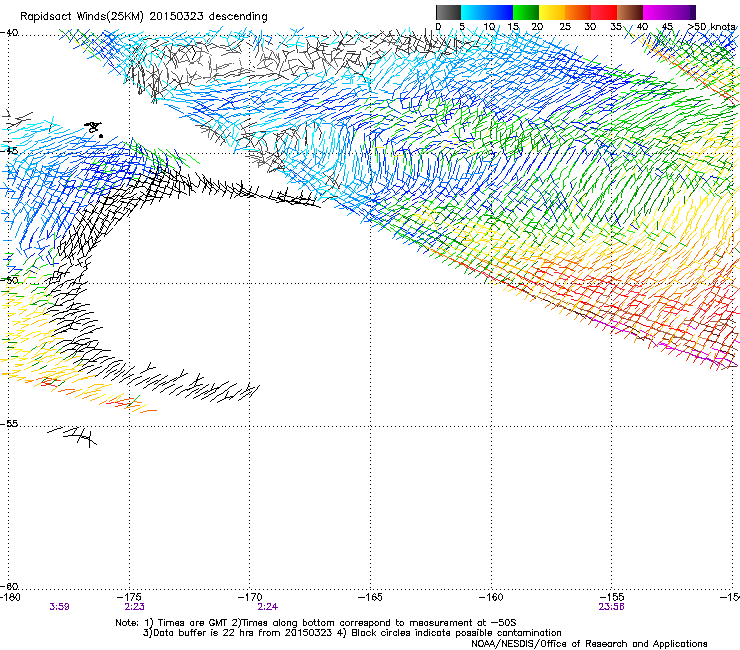Click the -155 longitude axis label
The width and height of the screenshot is (740, 650).
click(x=612, y=597)
